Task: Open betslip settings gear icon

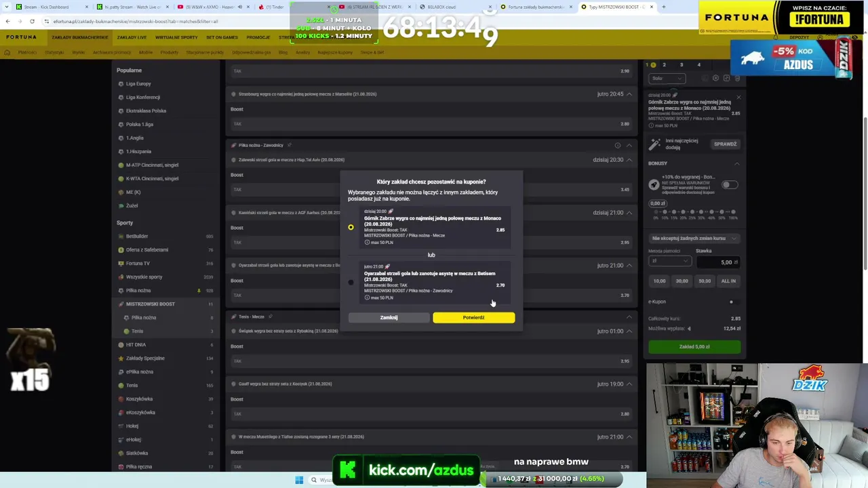Action: pyautogui.click(x=715, y=78)
